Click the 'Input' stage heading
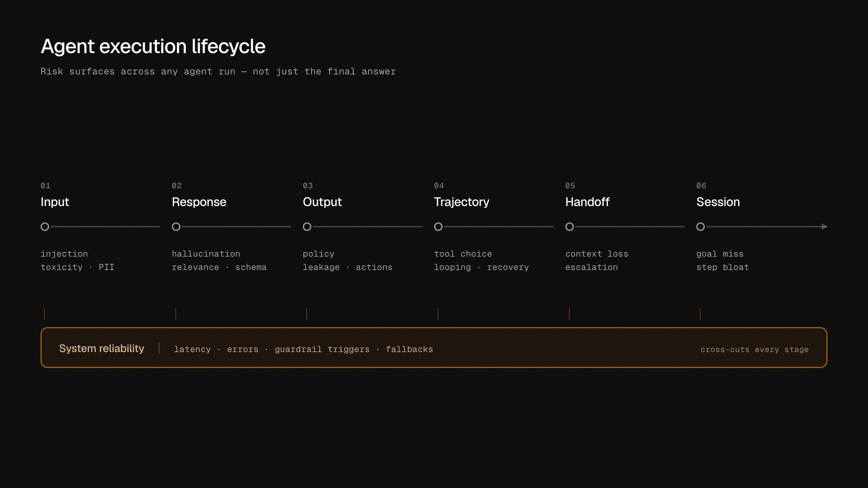 [55, 202]
